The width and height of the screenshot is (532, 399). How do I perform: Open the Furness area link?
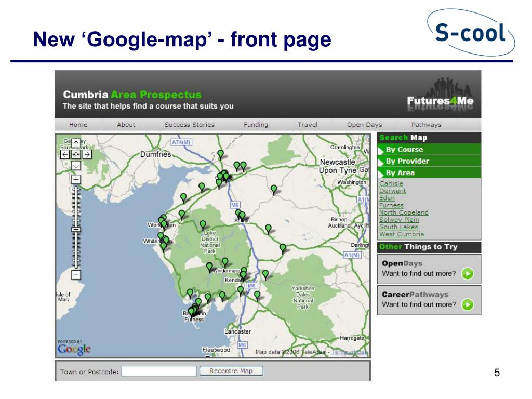392,205
